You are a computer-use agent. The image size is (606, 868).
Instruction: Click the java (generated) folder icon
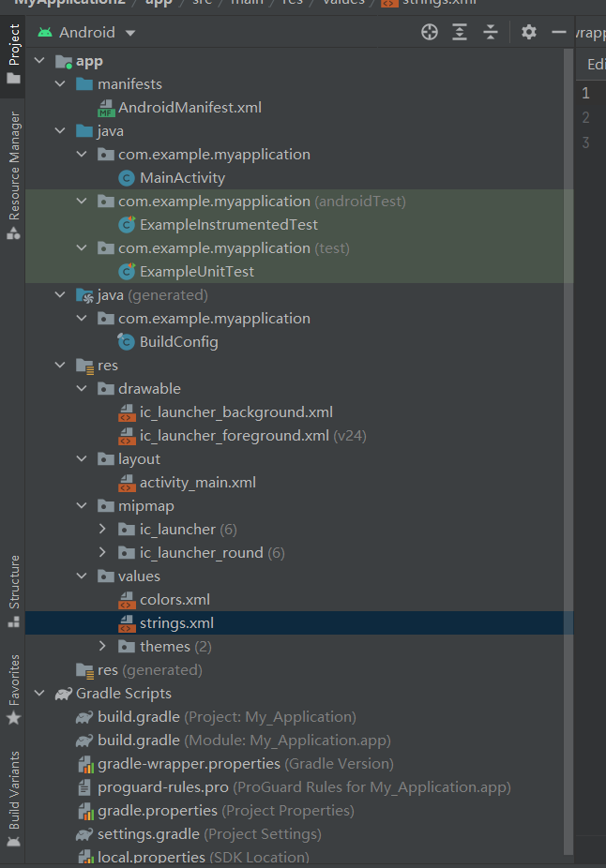[84, 295]
